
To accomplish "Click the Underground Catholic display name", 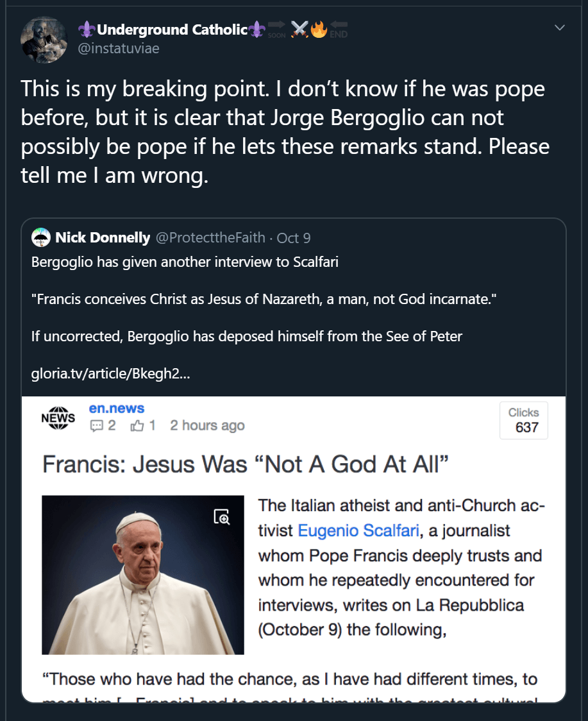I will point(172,30).
